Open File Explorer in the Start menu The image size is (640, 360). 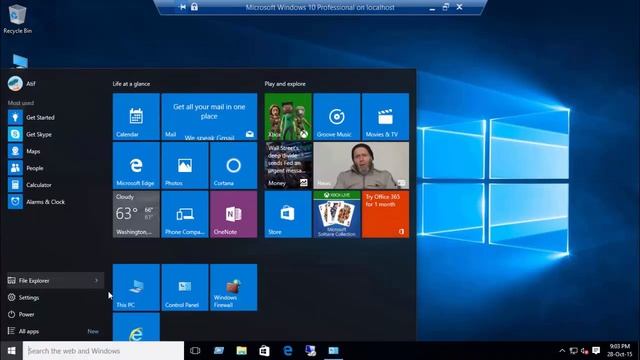point(55,280)
